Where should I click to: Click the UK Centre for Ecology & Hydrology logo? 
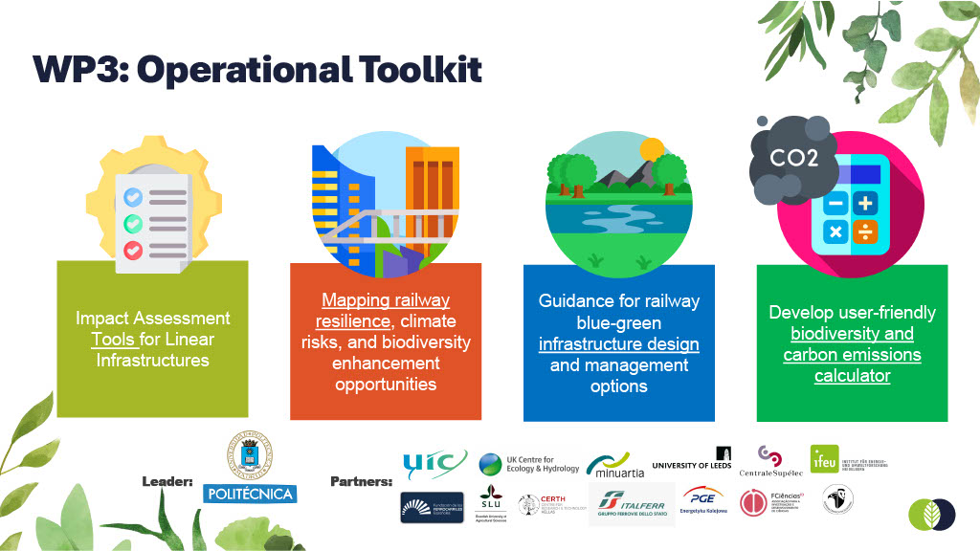pos(529,464)
